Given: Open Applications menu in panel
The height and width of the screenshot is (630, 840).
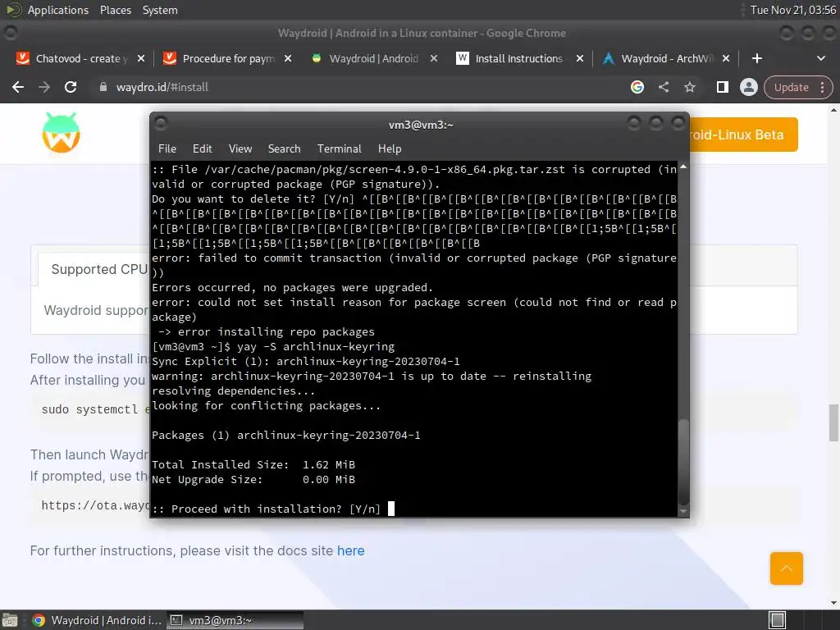Looking at the screenshot, I should [58, 10].
